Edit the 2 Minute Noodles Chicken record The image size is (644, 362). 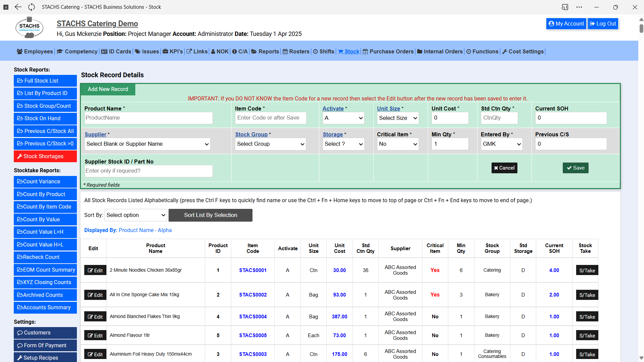[95, 270]
